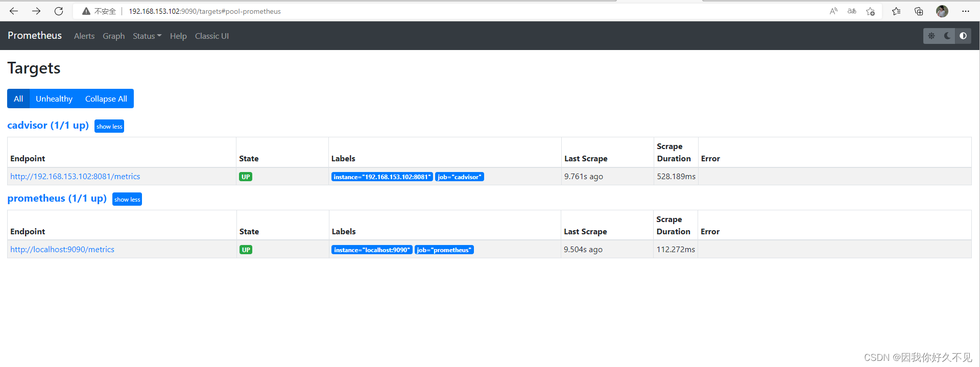
Task: Open the Graph page
Action: 113,36
